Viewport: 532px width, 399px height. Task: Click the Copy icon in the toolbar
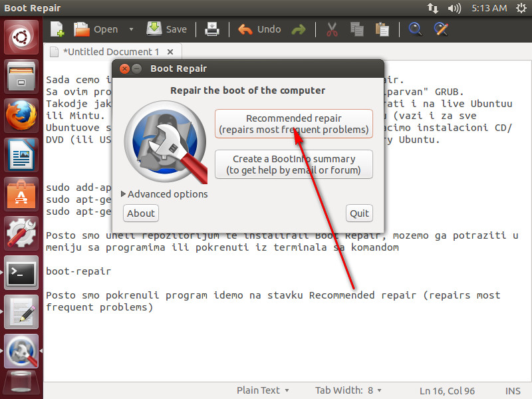(x=357, y=29)
